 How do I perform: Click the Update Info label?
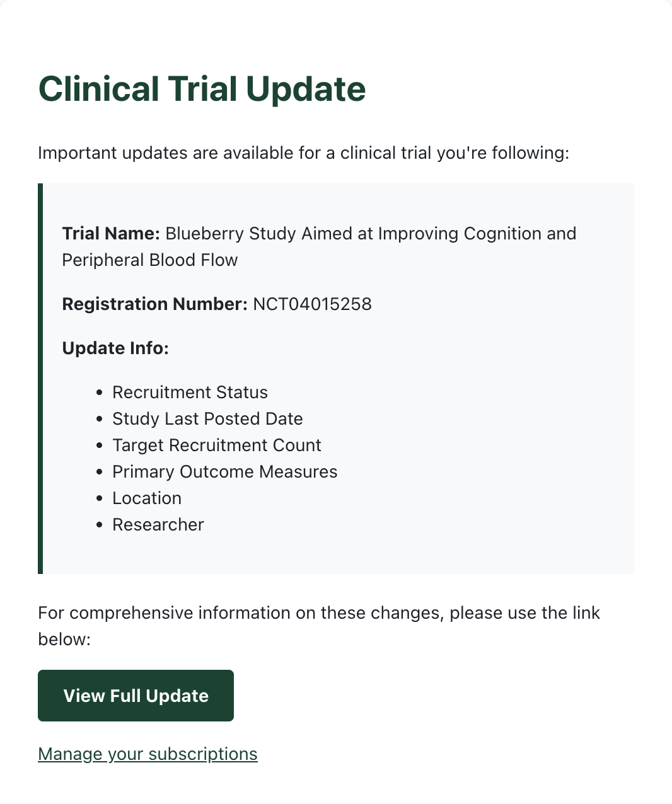click(115, 348)
